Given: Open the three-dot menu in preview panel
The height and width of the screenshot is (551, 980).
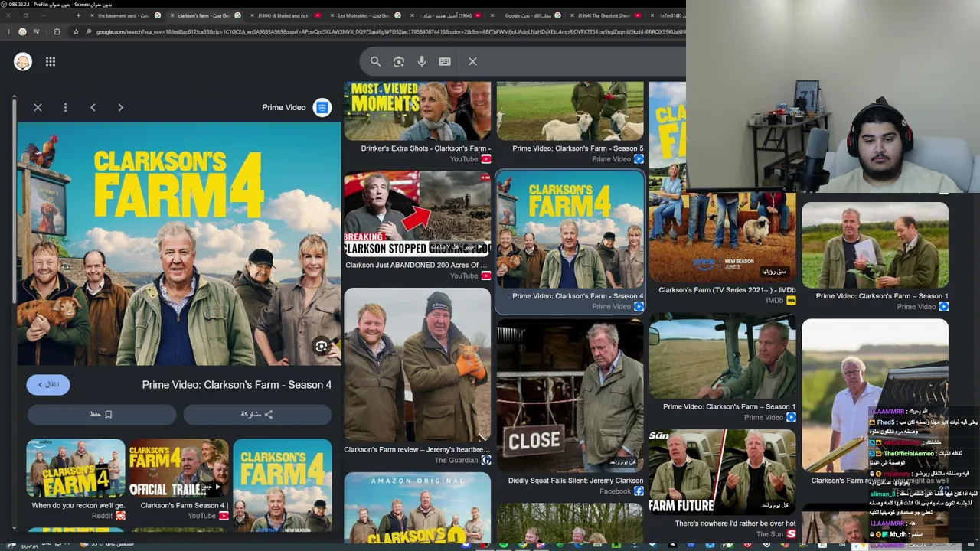Looking at the screenshot, I should click(65, 107).
